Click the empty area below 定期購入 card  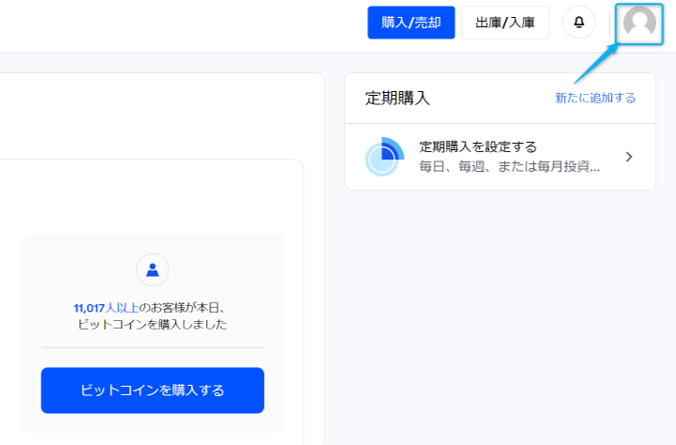tap(500, 300)
